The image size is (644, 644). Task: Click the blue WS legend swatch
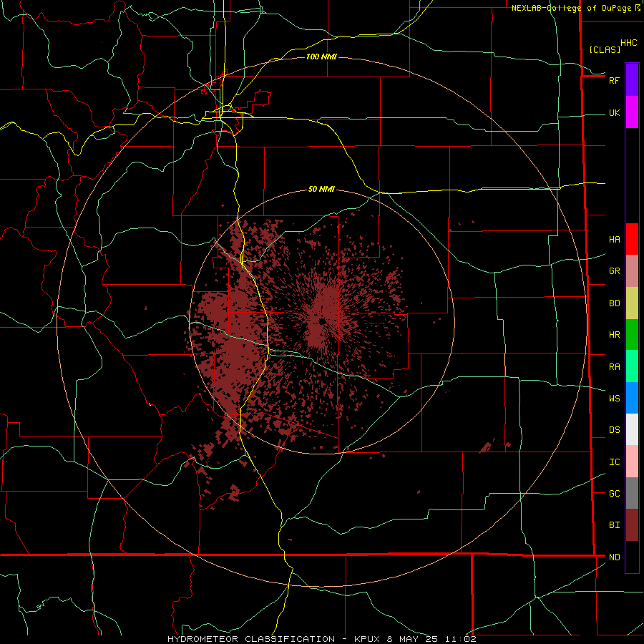click(632, 398)
